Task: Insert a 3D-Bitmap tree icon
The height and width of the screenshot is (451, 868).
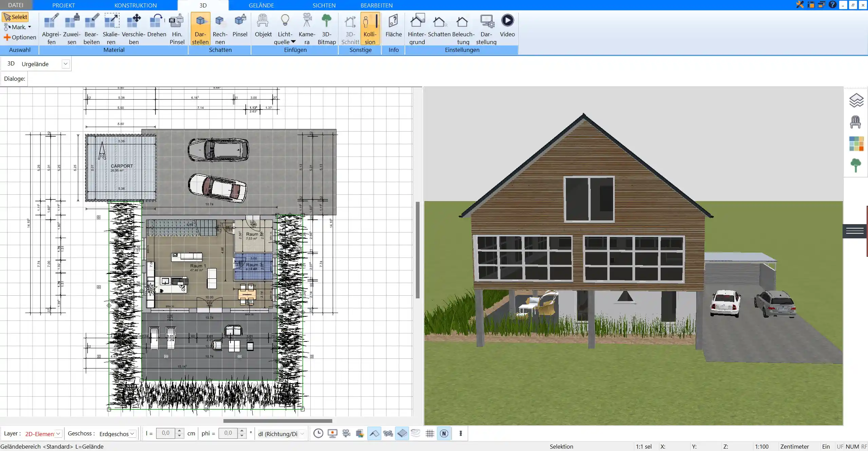Action: (x=327, y=29)
